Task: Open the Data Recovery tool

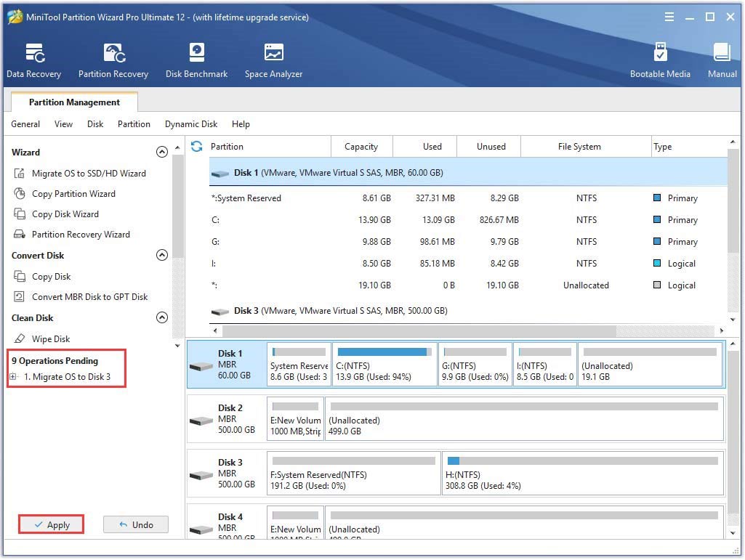Action: pyautogui.click(x=33, y=58)
